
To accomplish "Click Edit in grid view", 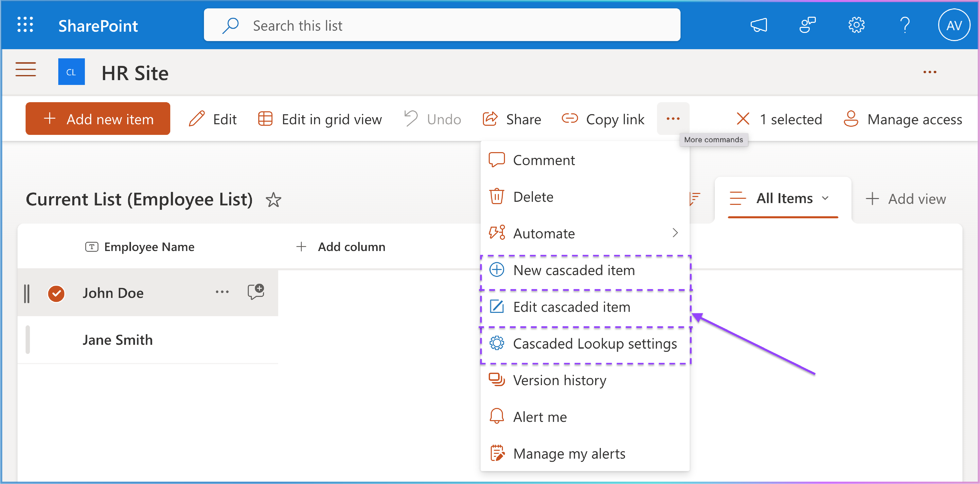I will tap(319, 119).
